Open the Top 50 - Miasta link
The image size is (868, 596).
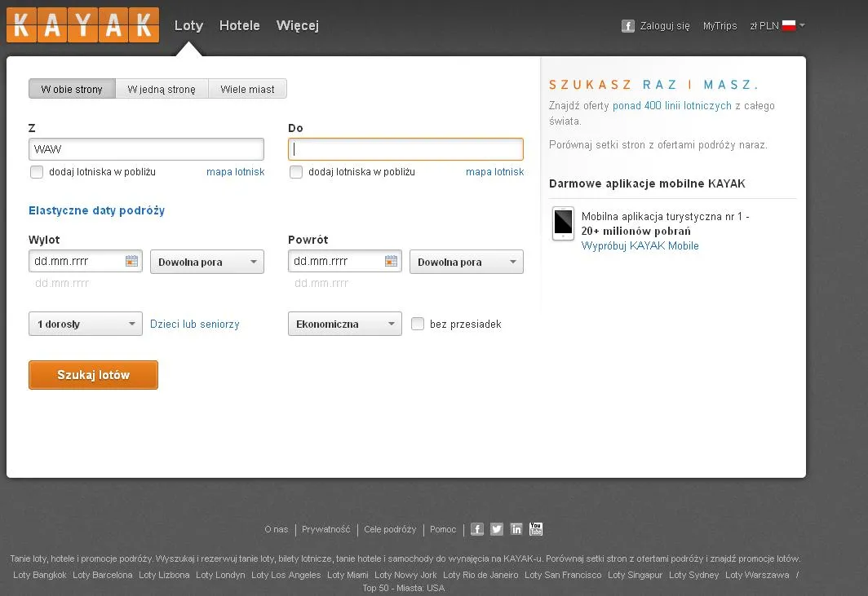pyautogui.click(x=392, y=588)
